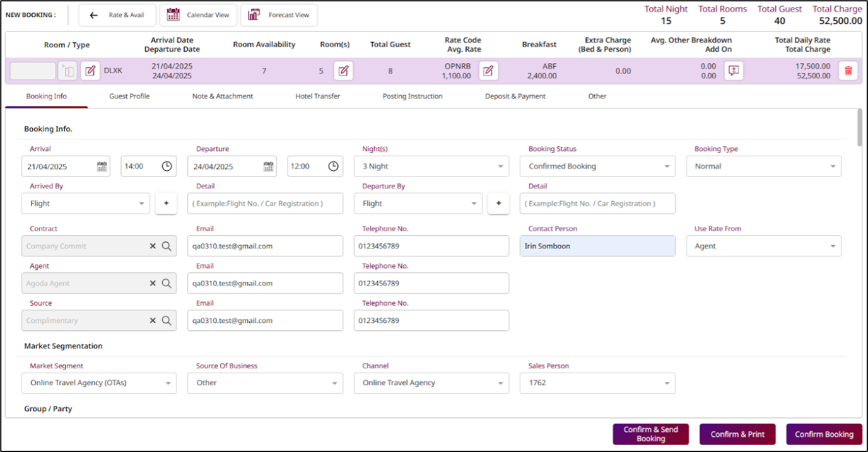Expand the Booking Status dropdown
This screenshot has height=452, width=868.
pyautogui.click(x=667, y=166)
